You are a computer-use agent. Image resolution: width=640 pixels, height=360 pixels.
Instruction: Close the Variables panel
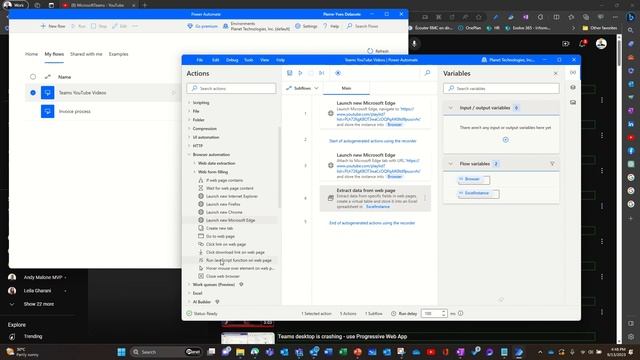(556, 73)
